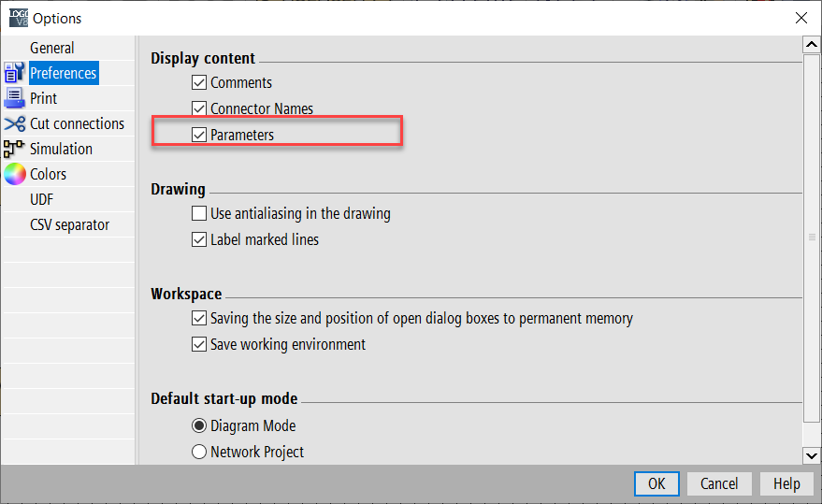822x504 pixels.
Task: Toggle Label marked lines checkbox
Action: [199, 239]
